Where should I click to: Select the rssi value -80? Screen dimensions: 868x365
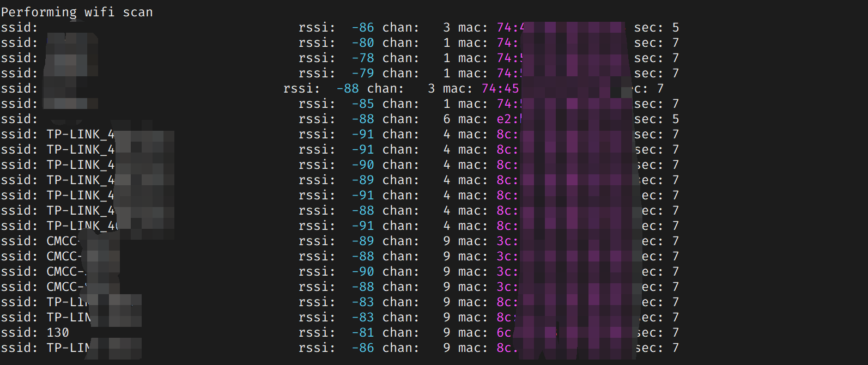[362, 42]
